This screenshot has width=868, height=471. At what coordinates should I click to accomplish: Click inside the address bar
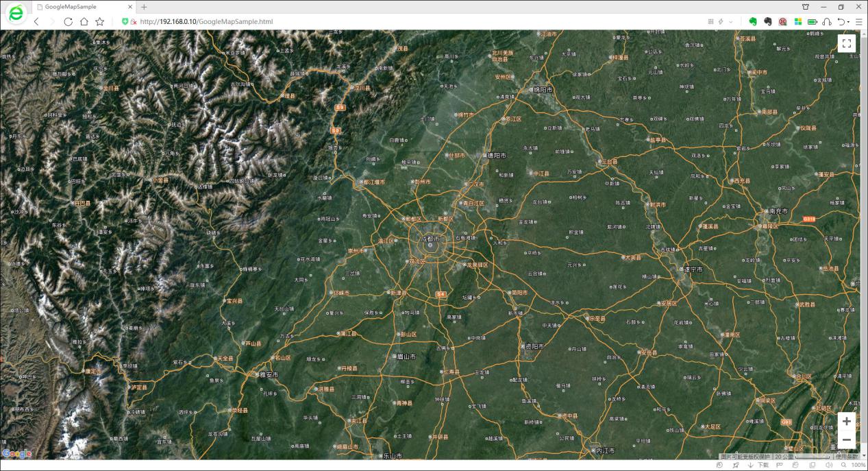[x=274, y=21]
